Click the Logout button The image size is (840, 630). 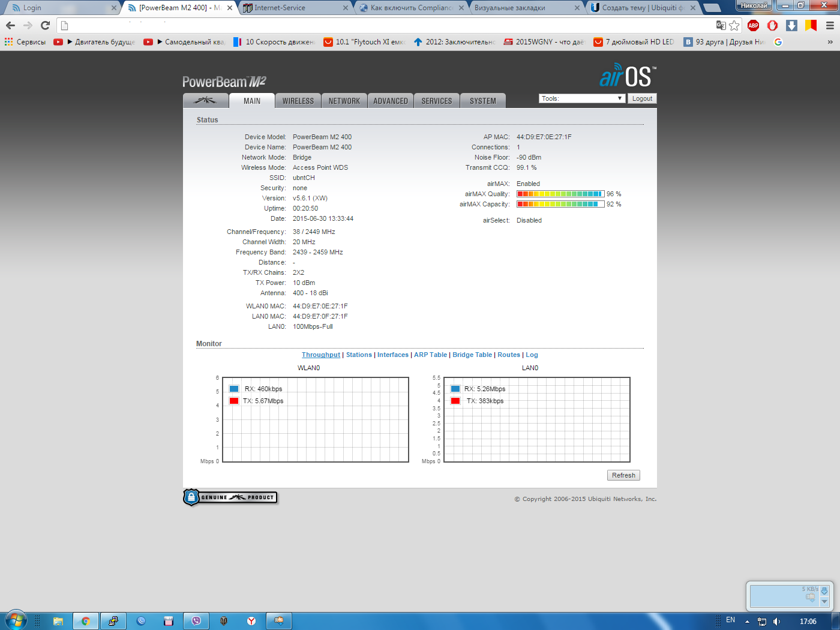click(x=642, y=98)
